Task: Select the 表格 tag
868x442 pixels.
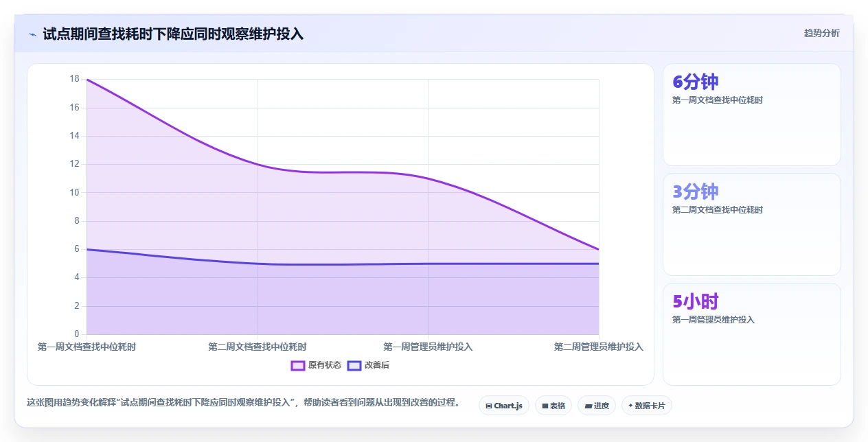Action: click(553, 406)
